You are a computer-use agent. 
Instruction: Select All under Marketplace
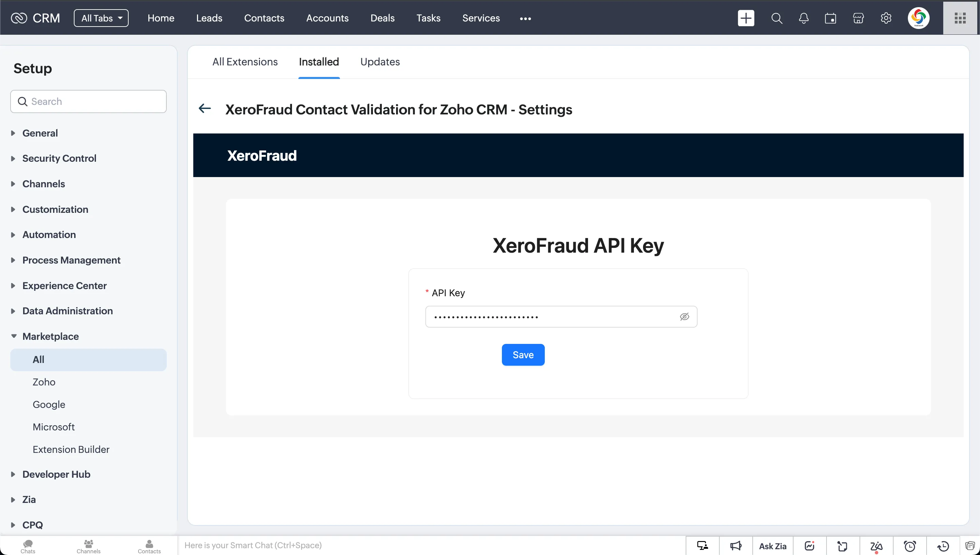[88, 360]
